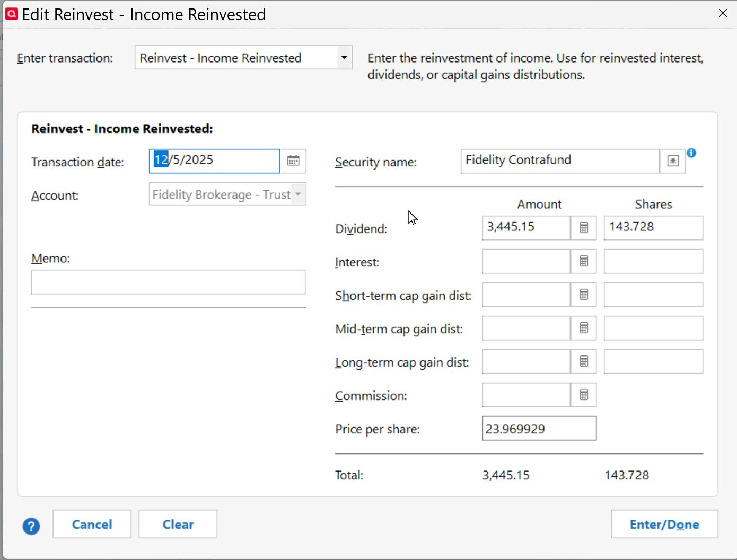Click the Commission amount field
737x560 pixels.
[526, 395]
